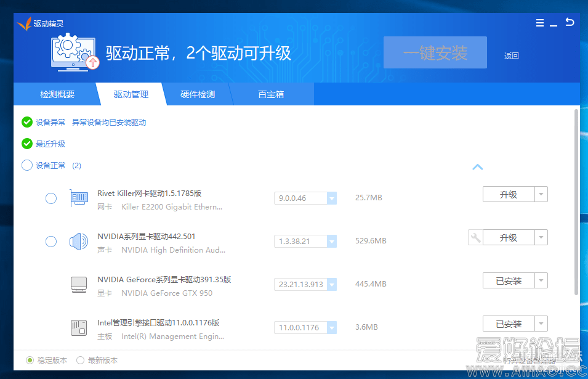Click 升级 for NVIDIA 442.501 driver

click(x=509, y=237)
